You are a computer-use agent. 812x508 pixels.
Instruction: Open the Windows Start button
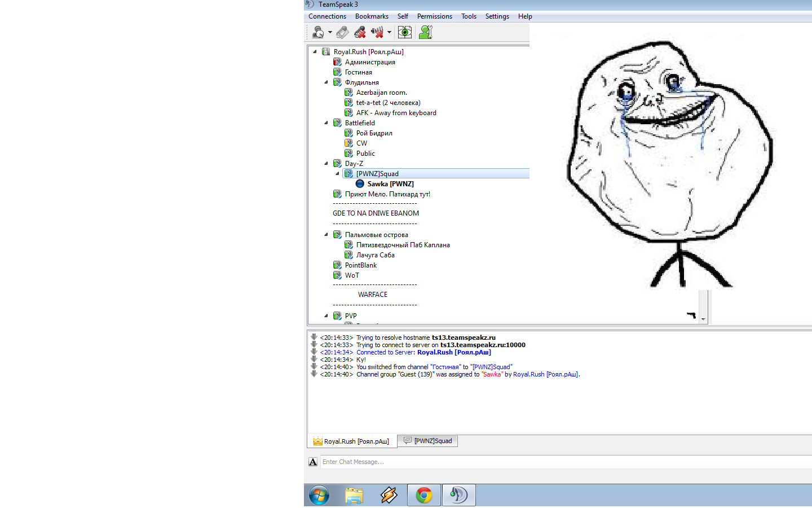[x=319, y=496]
